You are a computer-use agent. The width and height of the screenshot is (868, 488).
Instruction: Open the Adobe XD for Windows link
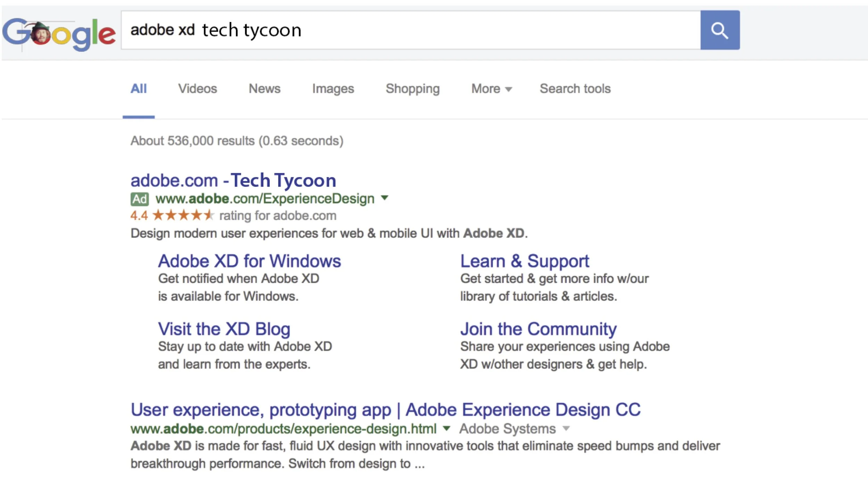point(249,261)
